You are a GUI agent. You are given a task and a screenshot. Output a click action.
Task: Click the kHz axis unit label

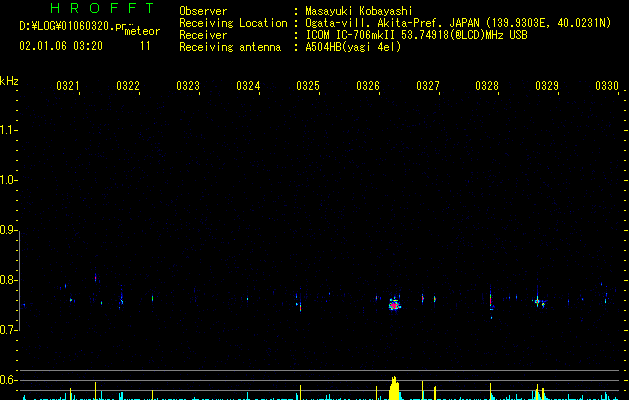tap(9, 81)
